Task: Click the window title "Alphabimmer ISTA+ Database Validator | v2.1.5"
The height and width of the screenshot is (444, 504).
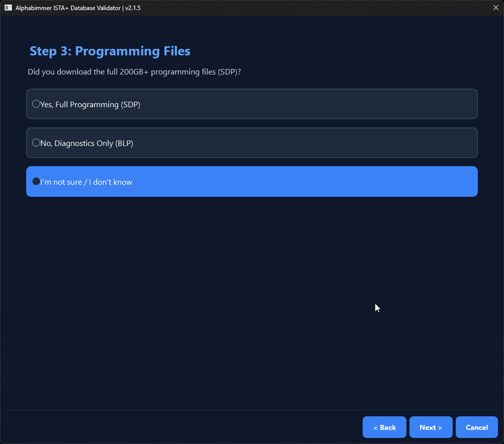Action: tap(78, 8)
